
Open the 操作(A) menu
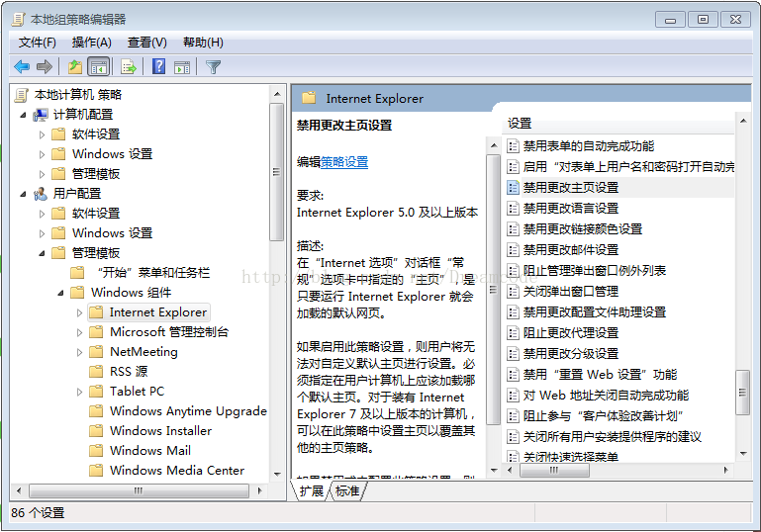tap(92, 43)
